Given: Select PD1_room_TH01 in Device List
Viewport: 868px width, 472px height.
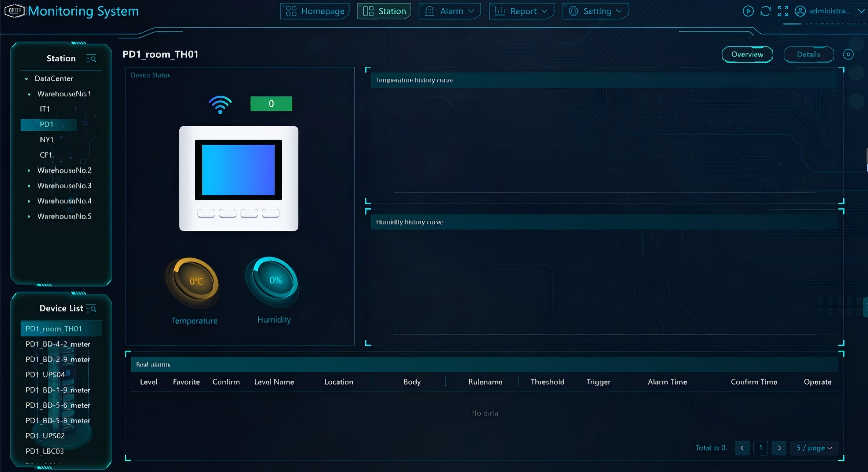Looking at the screenshot, I should click(x=61, y=329).
